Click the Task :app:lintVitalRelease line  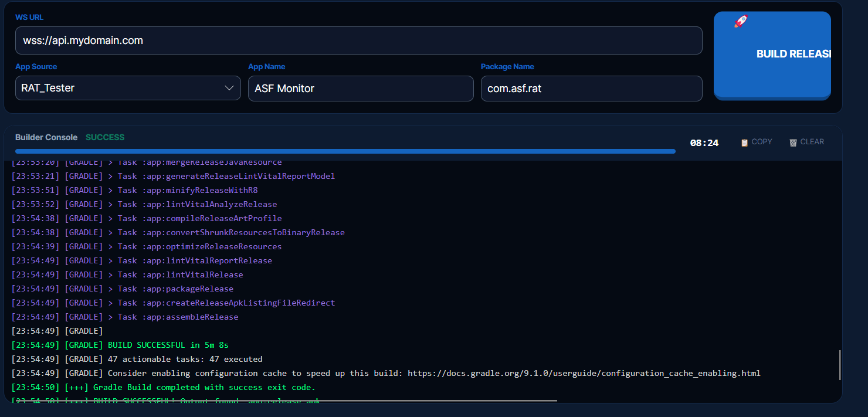[x=127, y=274]
